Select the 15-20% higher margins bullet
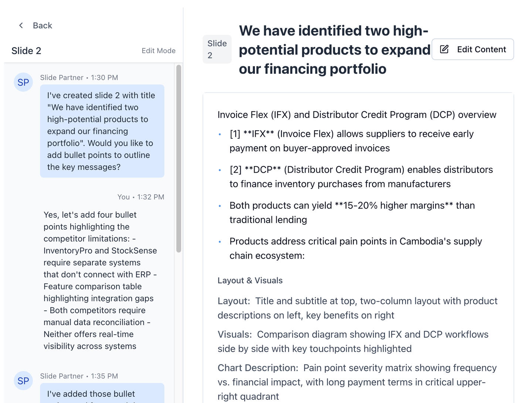The image size is (532, 403). click(352, 213)
